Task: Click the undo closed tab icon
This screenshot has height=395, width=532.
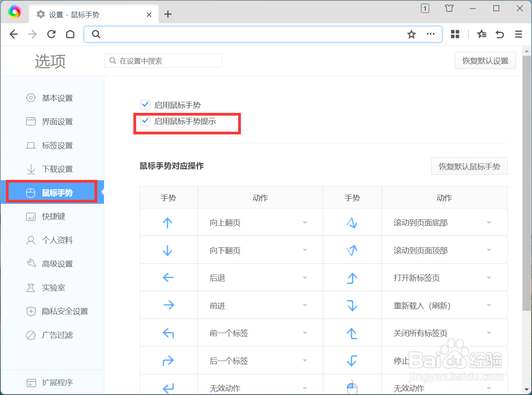Action: pyautogui.click(x=499, y=34)
